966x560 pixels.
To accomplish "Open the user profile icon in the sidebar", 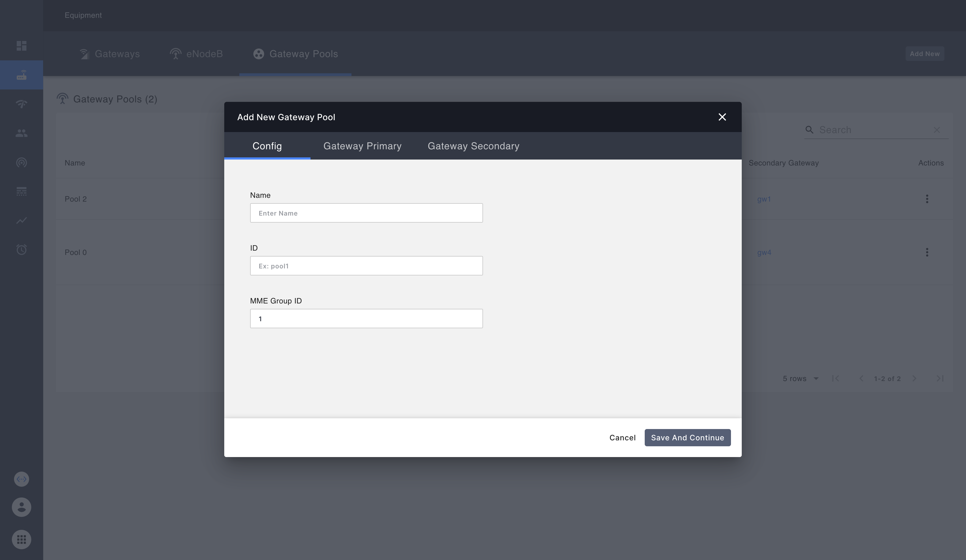I will [22, 507].
